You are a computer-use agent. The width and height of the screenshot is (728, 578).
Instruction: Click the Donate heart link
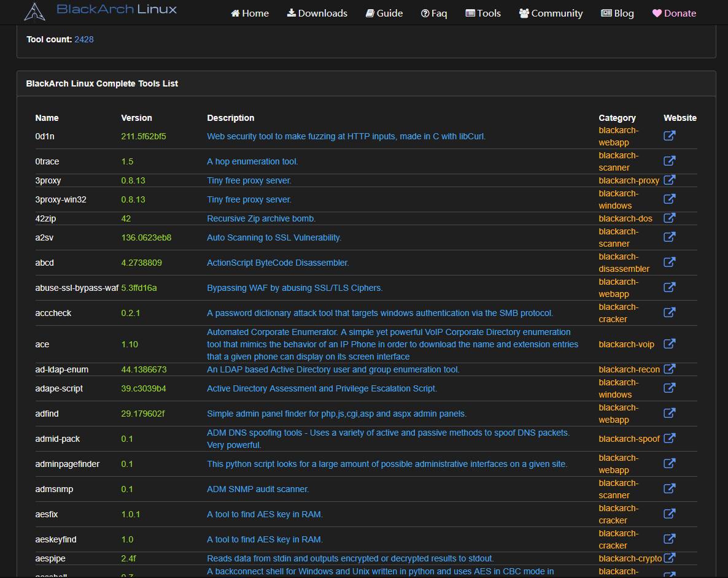coord(674,13)
